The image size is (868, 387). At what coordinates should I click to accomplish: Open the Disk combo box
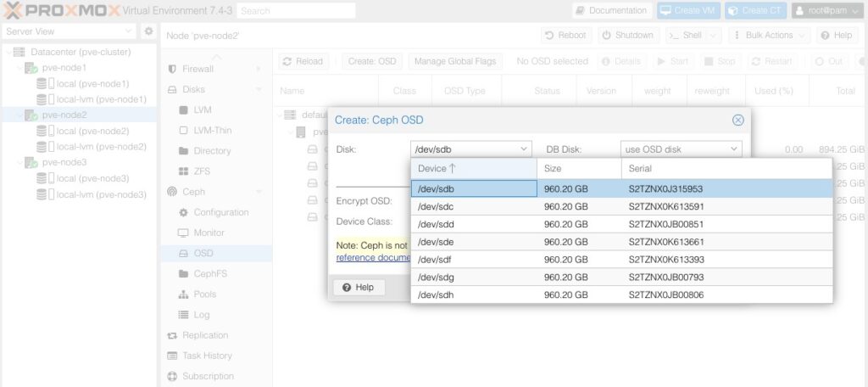[x=471, y=149]
